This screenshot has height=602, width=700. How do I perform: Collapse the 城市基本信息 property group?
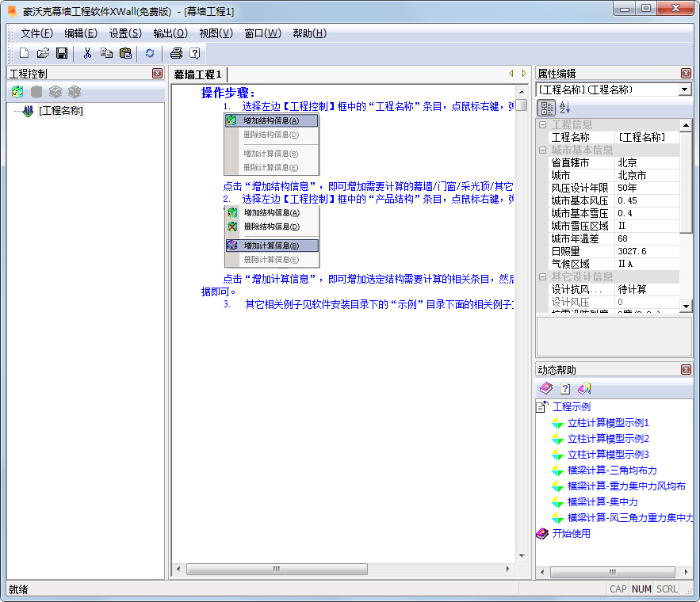pyautogui.click(x=543, y=150)
